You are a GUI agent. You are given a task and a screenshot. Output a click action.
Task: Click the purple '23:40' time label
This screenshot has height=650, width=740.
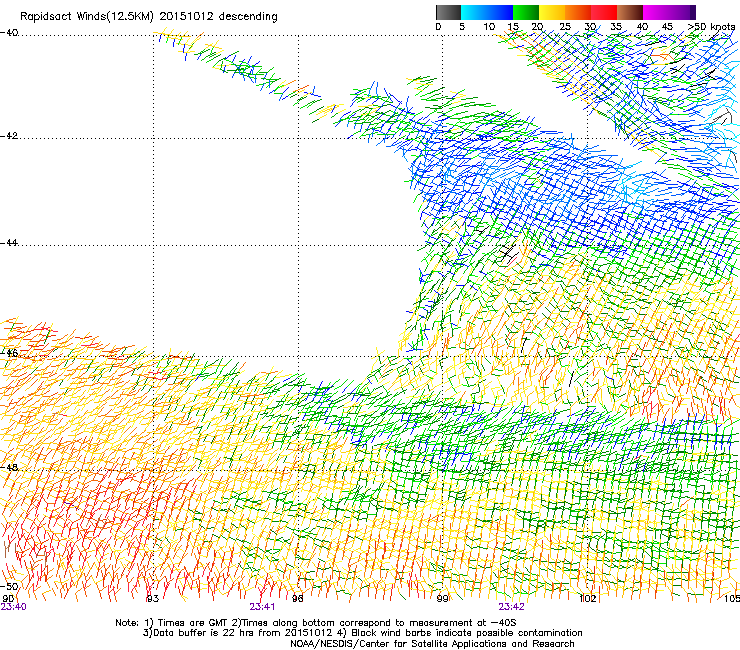tap(13, 607)
